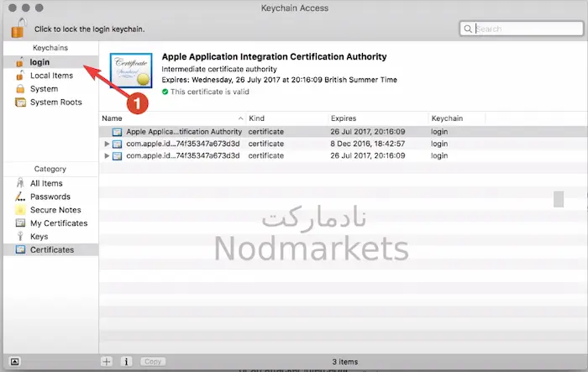Click the All Items keys icon
Image resolution: width=588 pixels, height=372 pixels.
pos(20,183)
